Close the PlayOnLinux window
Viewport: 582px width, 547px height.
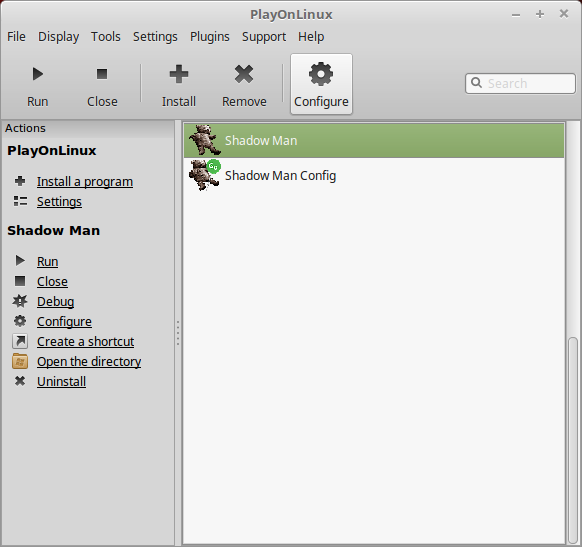(x=564, y=14)
